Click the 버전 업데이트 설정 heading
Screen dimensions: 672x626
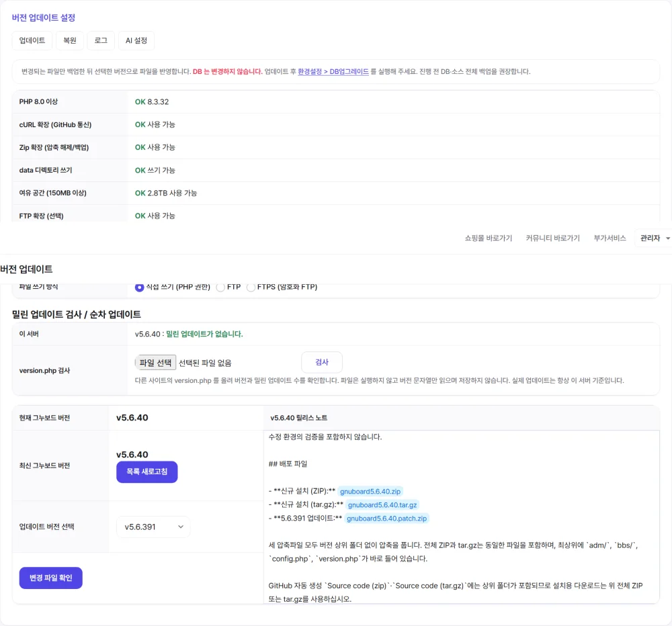pyautogui.click(x=44, y=17)
